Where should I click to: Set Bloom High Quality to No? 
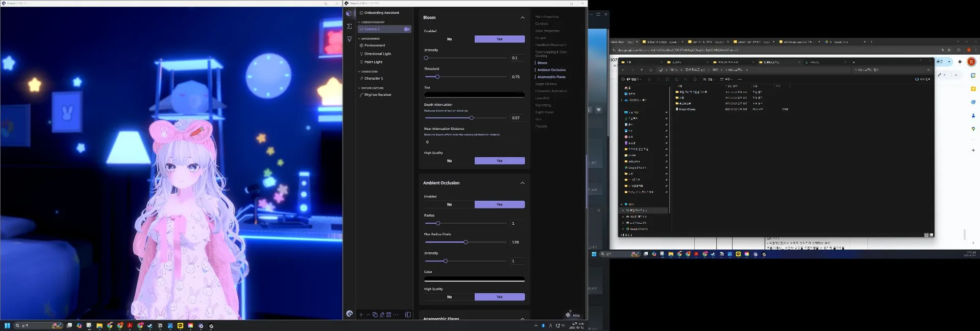[449, 161]
